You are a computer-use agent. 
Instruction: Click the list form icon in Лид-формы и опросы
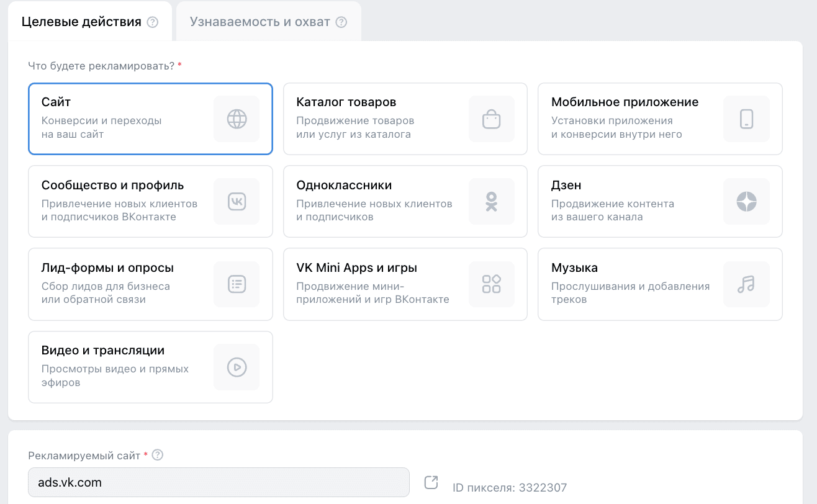(x=237, y=284)
